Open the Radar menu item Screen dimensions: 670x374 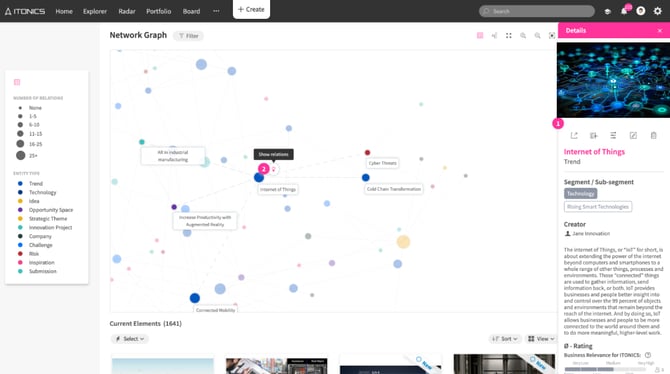coord(127,11)
